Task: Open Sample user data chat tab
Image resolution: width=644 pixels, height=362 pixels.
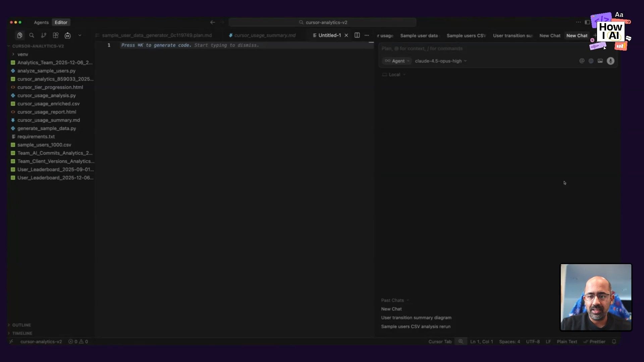Action: pyautogui.click(x=419, y=36)
